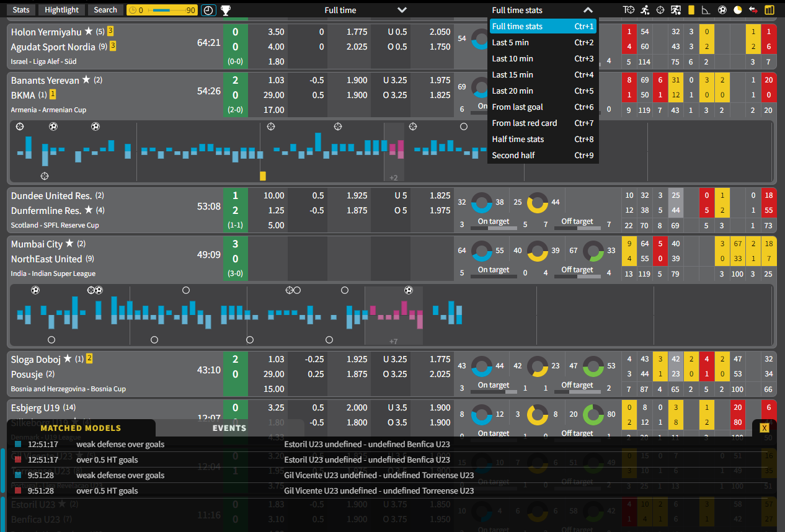Click the running player icon in header
The image size is (785, 532).
[645, 10]
